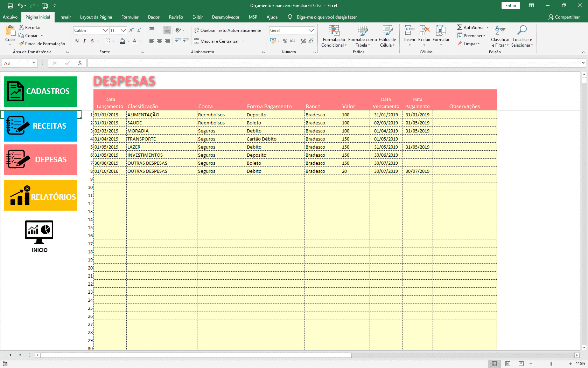
Task: Click Inserir cells icon
Action: [x=409, y=30]
